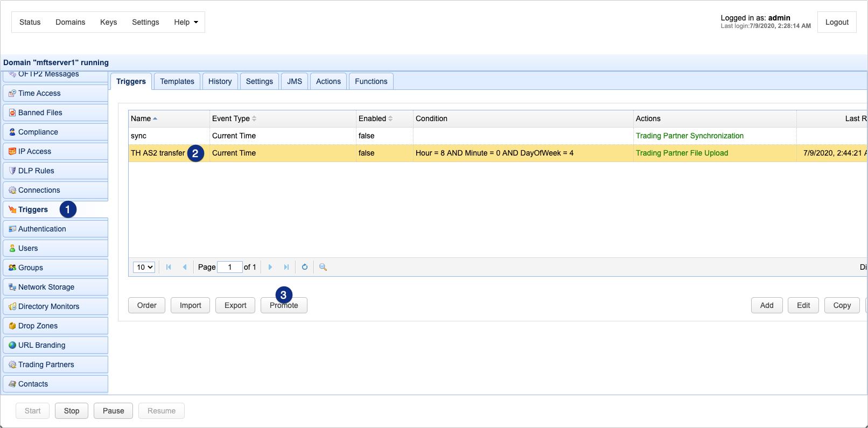Go to last page of triggers grid
868x428 pixels.
pyautogui.click(x=286, y=267)
